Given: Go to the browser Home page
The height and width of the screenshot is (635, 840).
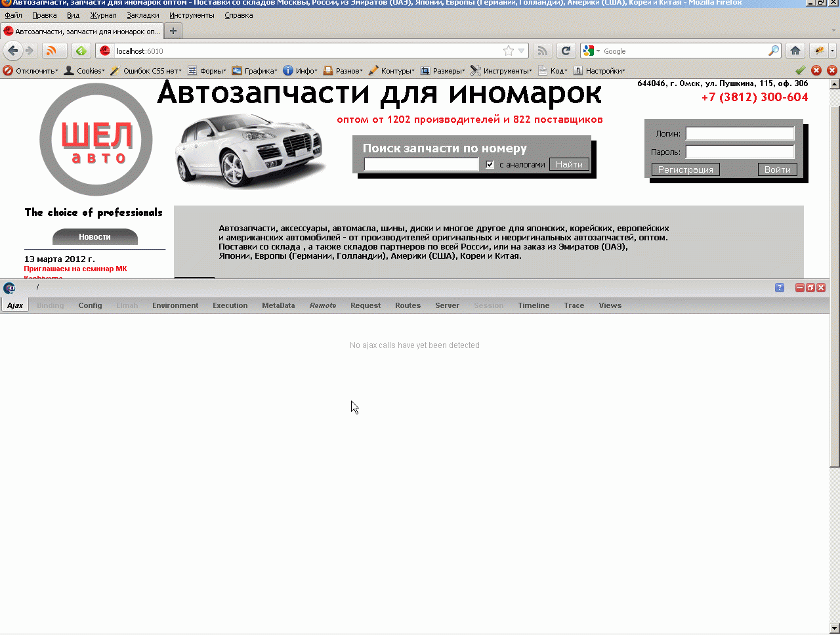Looking at the screenshot, I should 795,51.
